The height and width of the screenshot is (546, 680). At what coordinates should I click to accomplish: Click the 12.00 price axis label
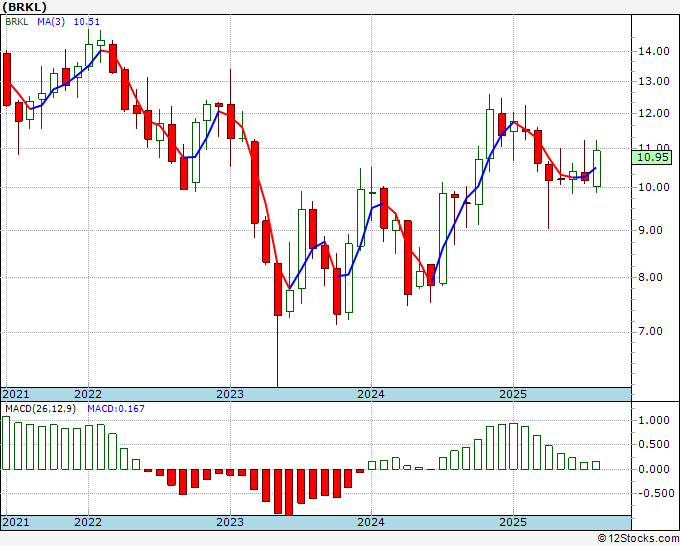coord(654,113)
